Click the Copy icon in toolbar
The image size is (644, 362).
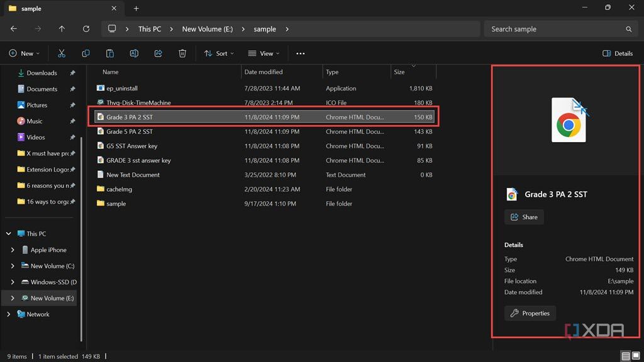(86, 53)
